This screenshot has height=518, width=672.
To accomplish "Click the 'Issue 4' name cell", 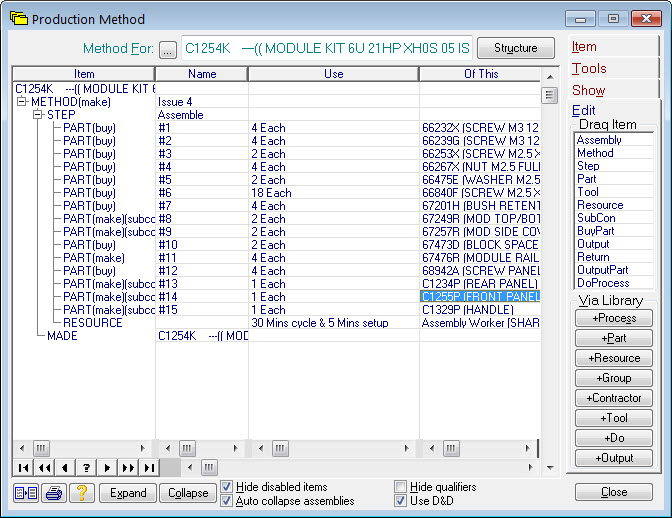I will [x=202, y=102].
